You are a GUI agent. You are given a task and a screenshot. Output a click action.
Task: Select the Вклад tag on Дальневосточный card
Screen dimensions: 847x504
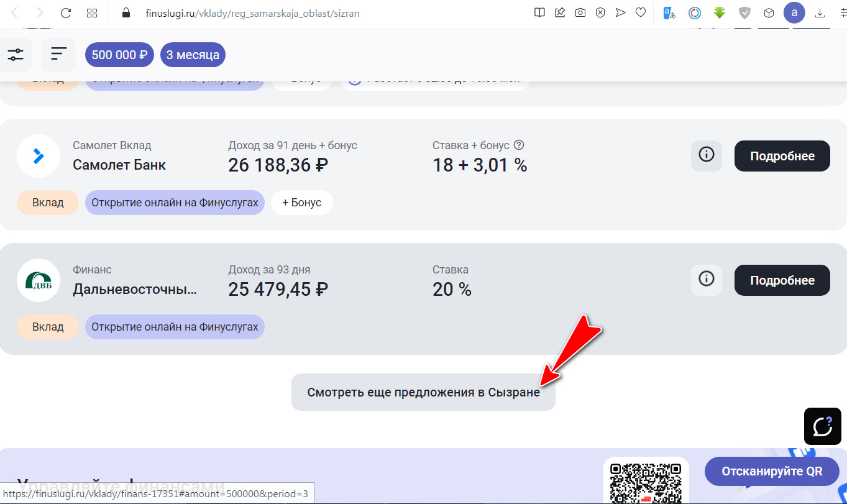pyautogui.click(x=48, y=327)
